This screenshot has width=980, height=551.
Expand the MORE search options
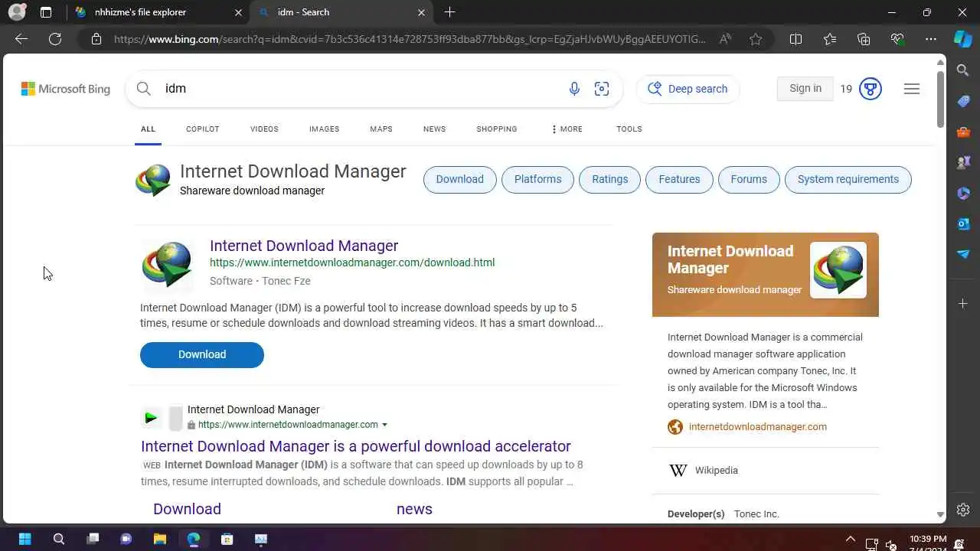pyautogui.click(x=567, y=129)
